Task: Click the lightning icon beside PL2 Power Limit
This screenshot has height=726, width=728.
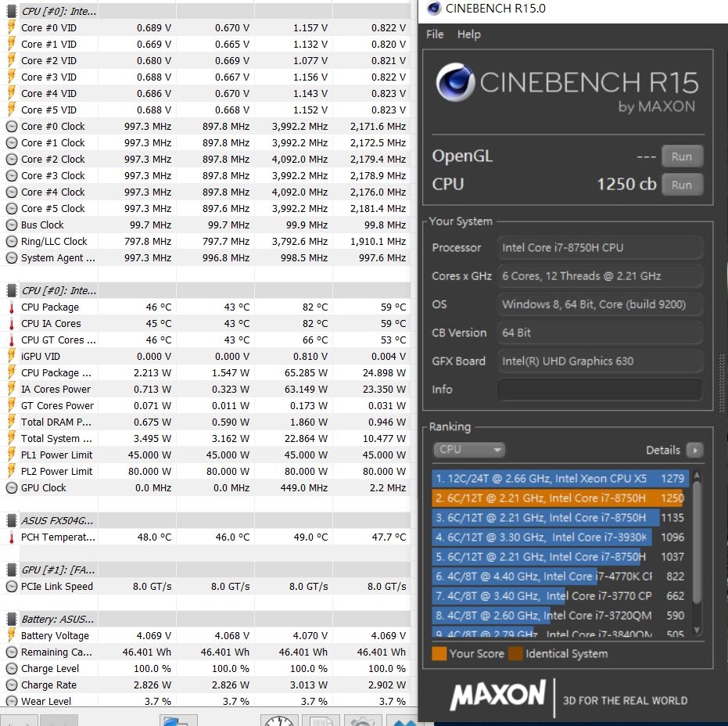Action: [x=12, y=472]
